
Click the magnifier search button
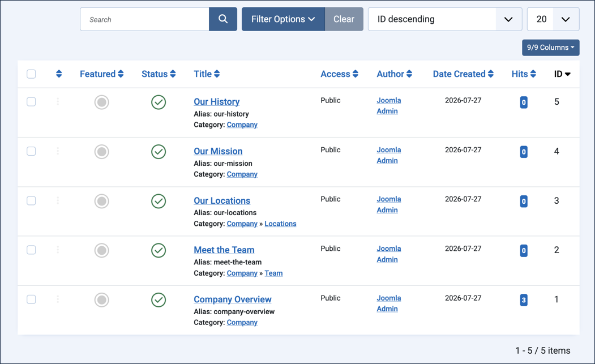click(x=222, y=19)
